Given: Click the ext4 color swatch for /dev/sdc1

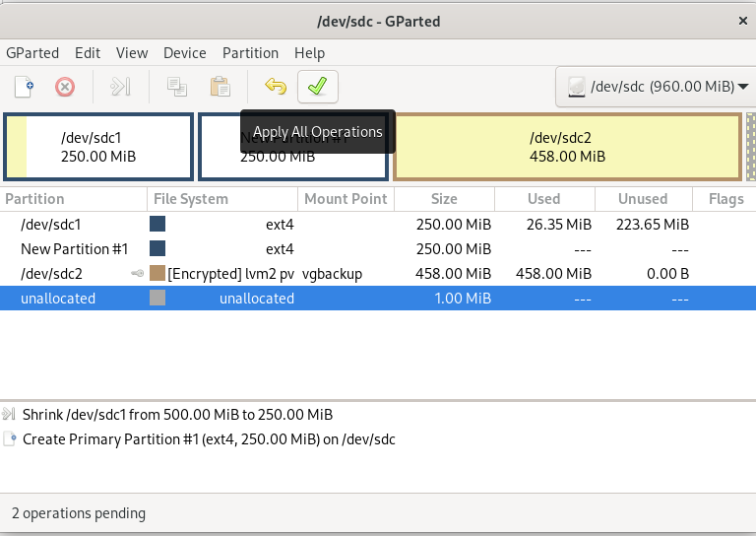Looking at the screenshot, I should 157,225.
